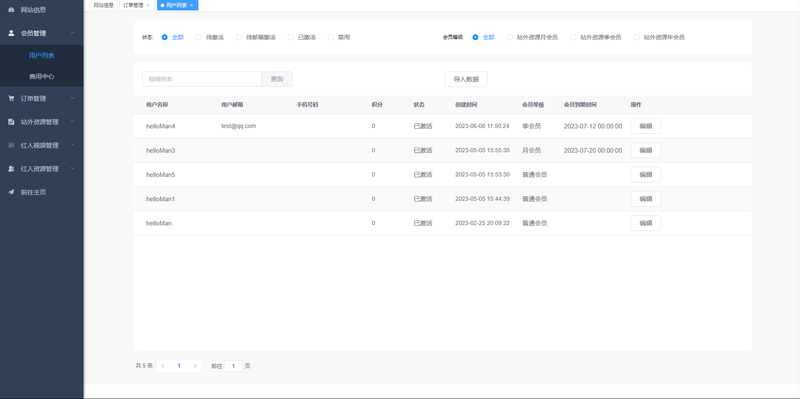Select 站外资源月会员 radio option
800x399 pixels.
coord(509,37)
